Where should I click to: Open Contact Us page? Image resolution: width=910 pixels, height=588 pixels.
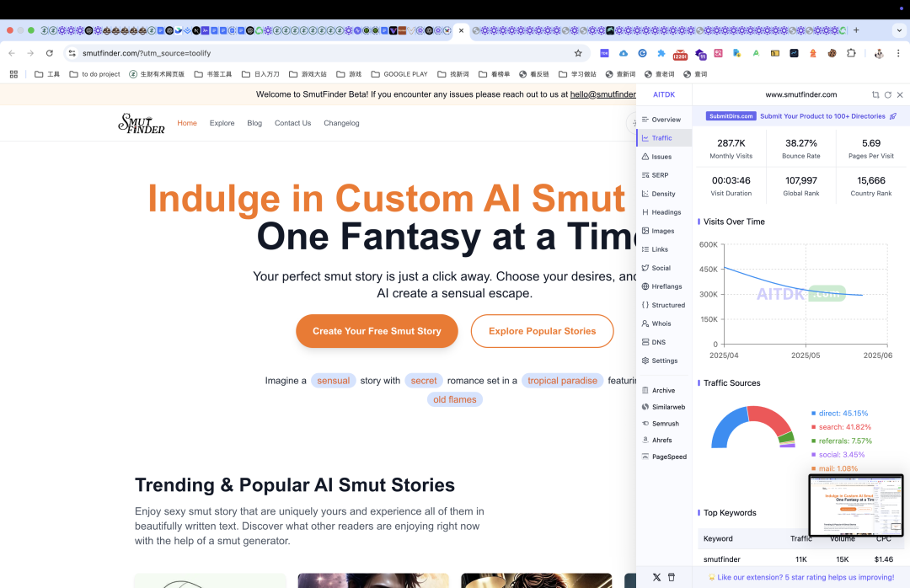[292, 123]
